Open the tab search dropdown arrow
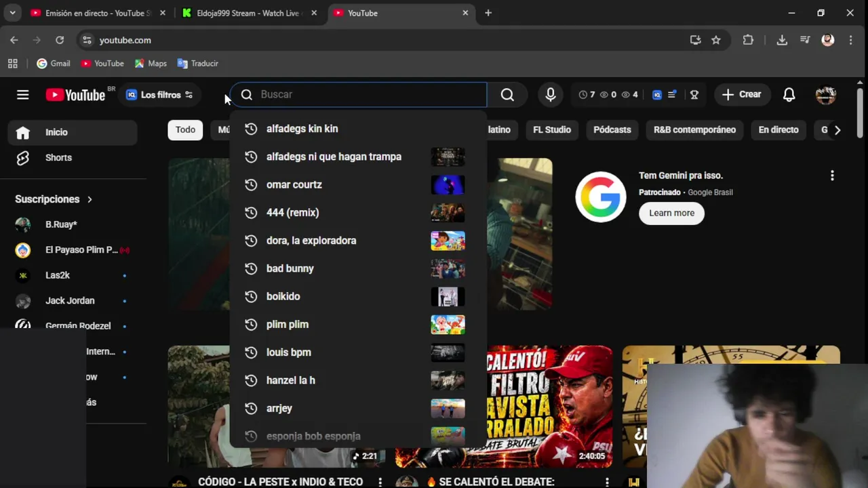 pyautogui.click(x=12, y=13)
